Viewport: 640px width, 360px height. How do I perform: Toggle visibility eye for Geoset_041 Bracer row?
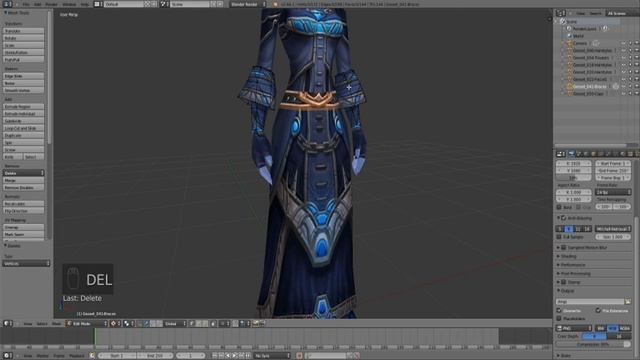623,87
